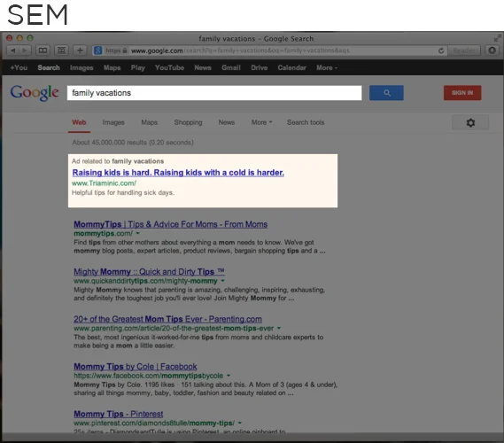Expand arrow next to quickanddirtytips.com URL

pyautogui.click(x=222, y=281)
